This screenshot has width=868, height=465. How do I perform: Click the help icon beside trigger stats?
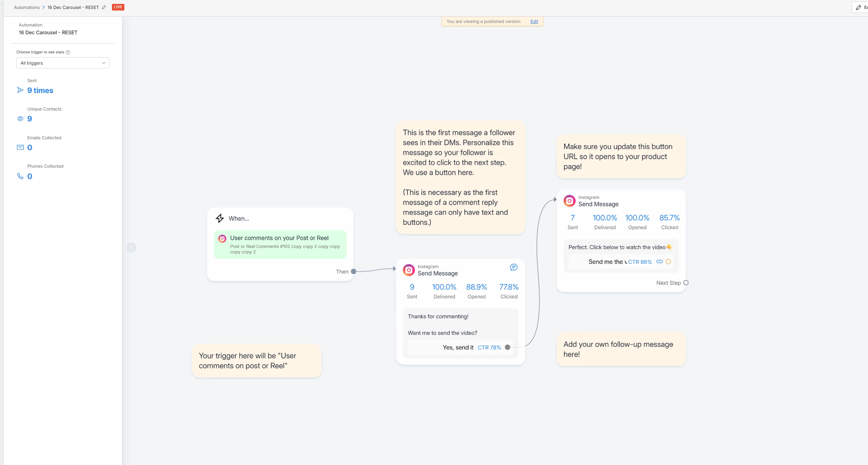(x=68, y=52)
